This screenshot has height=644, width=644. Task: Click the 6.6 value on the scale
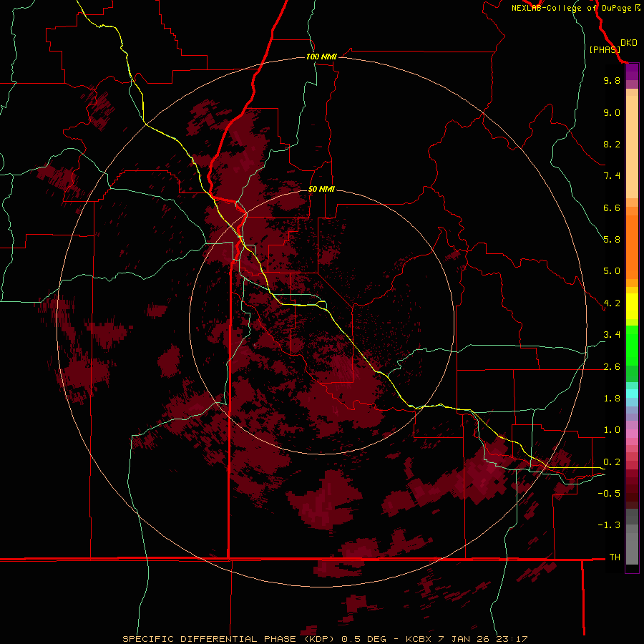[x=612, y=208]
